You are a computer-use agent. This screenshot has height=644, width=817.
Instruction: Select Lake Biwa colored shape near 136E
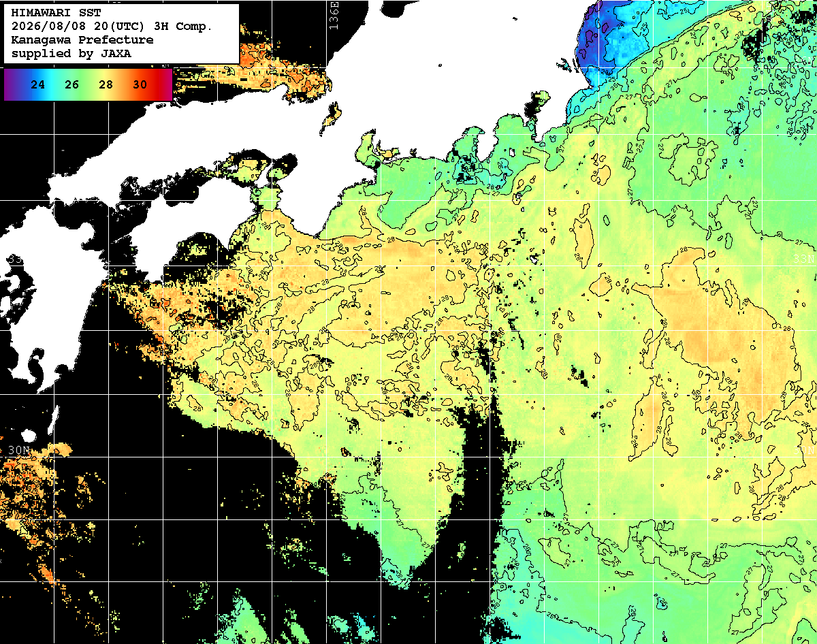[331, 117]
